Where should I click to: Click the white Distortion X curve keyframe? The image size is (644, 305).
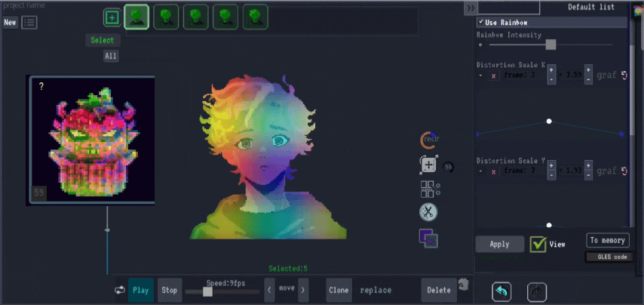click(549, 122)
